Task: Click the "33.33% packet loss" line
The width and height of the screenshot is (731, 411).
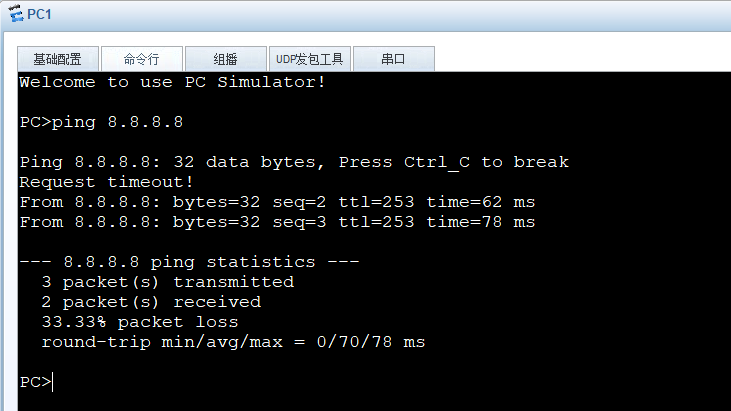Action: [x=139, y=322]
